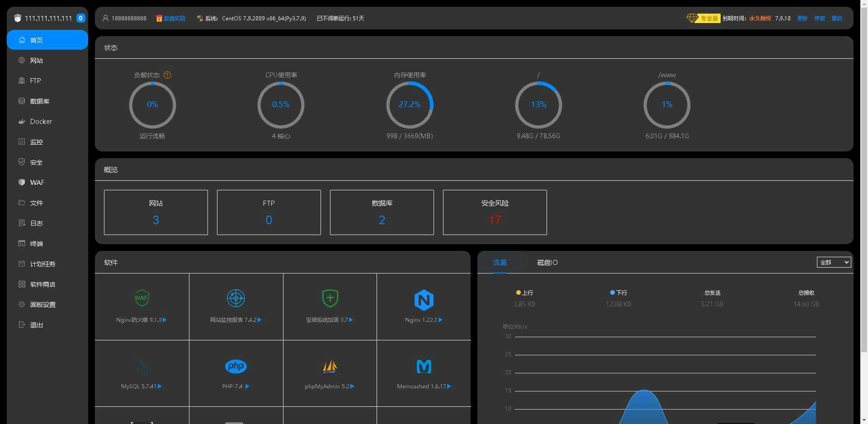Select the 流量 tab

[500, 263]
